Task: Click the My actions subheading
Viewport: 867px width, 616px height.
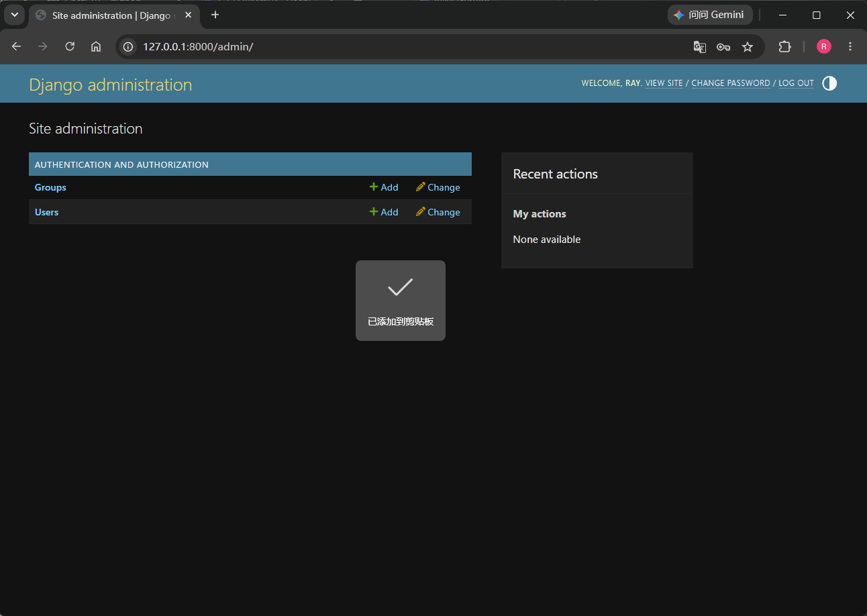Action: (540, 214)
